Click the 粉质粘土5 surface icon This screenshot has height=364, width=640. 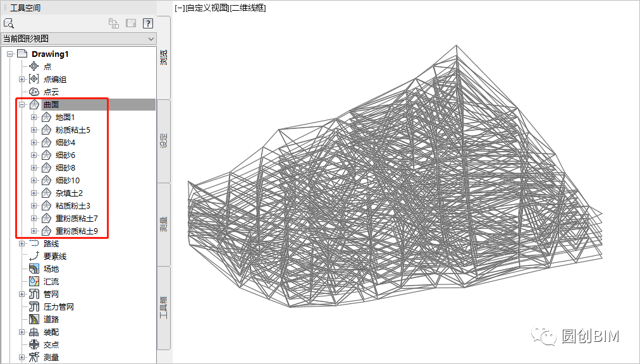(46, 130)
